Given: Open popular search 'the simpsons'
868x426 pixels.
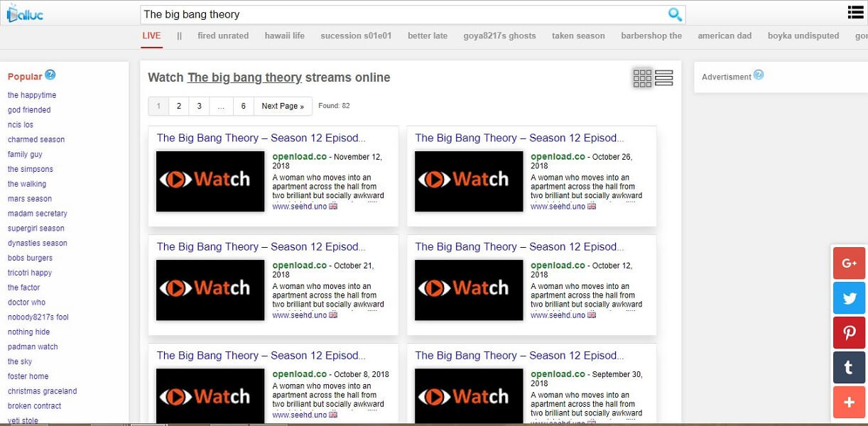Looking at the screenshot, I should tap(31, 169).
